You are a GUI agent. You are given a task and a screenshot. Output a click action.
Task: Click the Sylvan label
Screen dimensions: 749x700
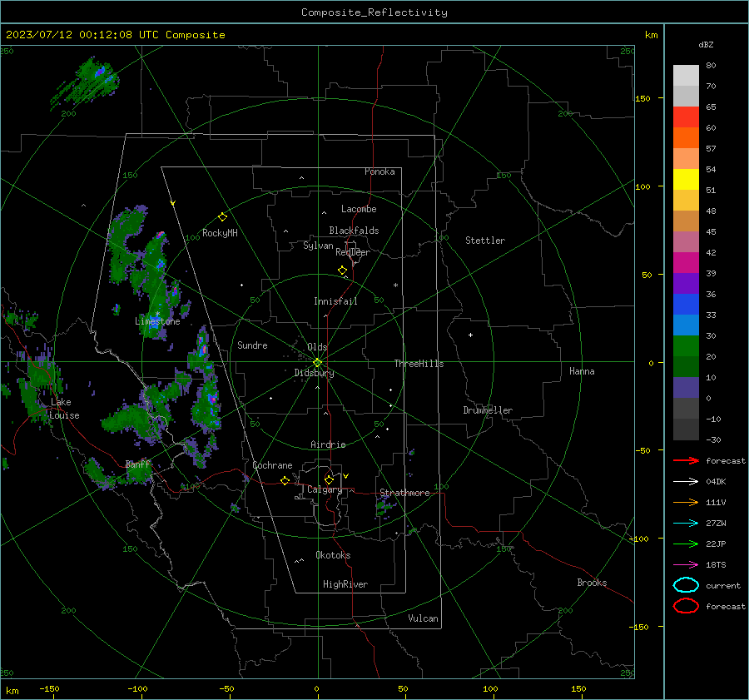[x=318, y=246]
